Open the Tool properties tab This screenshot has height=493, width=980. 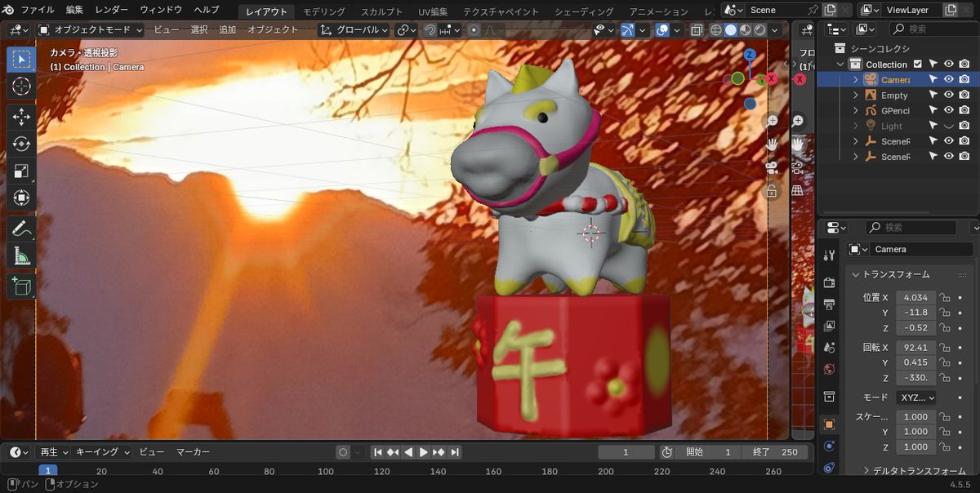click(x=829, y=255)
